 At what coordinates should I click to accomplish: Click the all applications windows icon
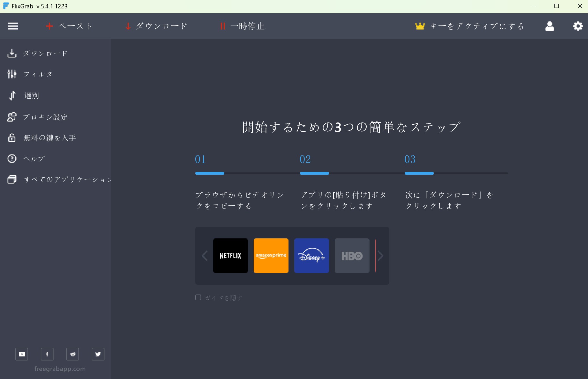[x=12, y=179]
